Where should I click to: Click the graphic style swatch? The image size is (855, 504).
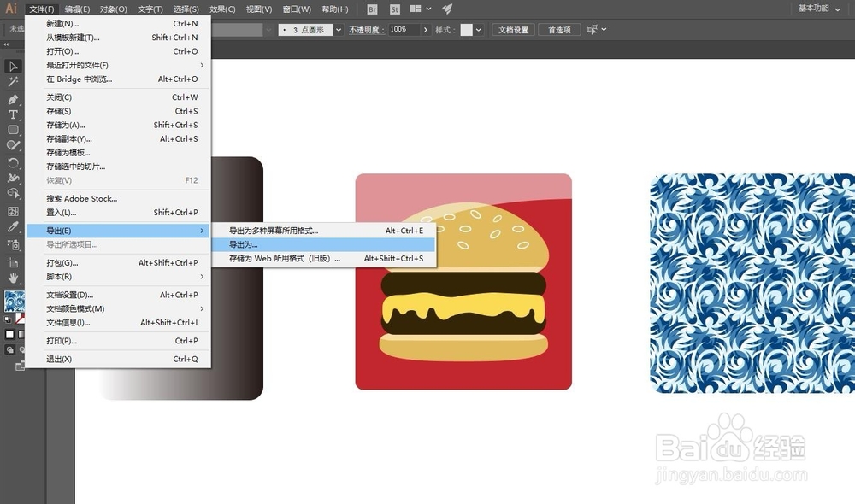466,30
